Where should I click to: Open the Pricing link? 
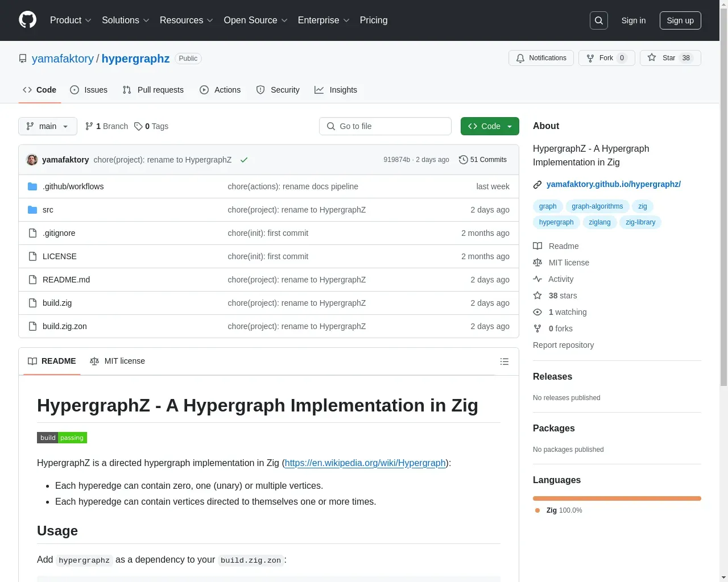point(374,20)
